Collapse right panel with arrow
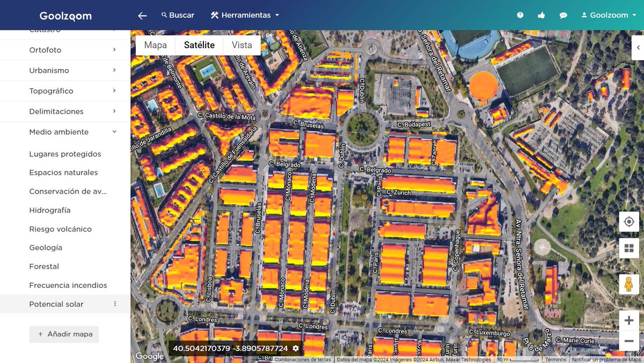The width and height of the screenshot is (644, 363). click(638, 48)
